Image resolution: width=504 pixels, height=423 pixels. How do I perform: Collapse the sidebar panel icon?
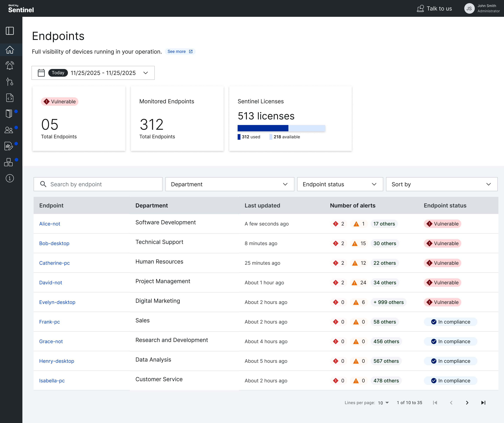click(x=10, y=31)
